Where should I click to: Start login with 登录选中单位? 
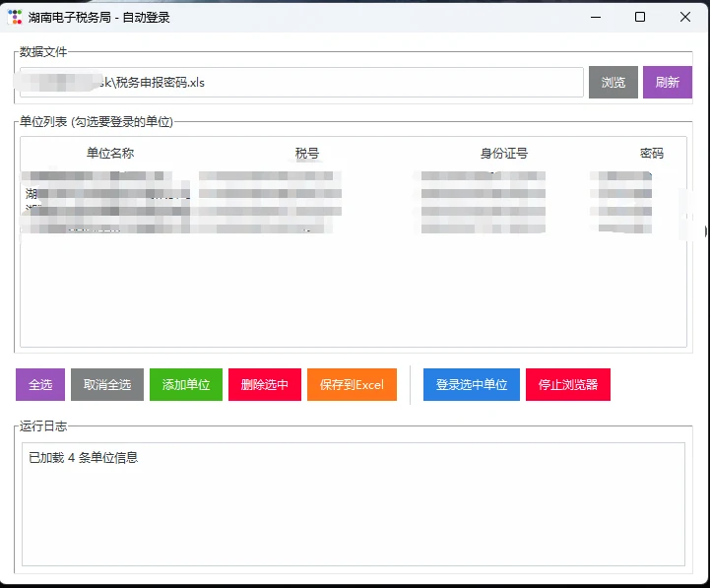click(x=472, y=384)
